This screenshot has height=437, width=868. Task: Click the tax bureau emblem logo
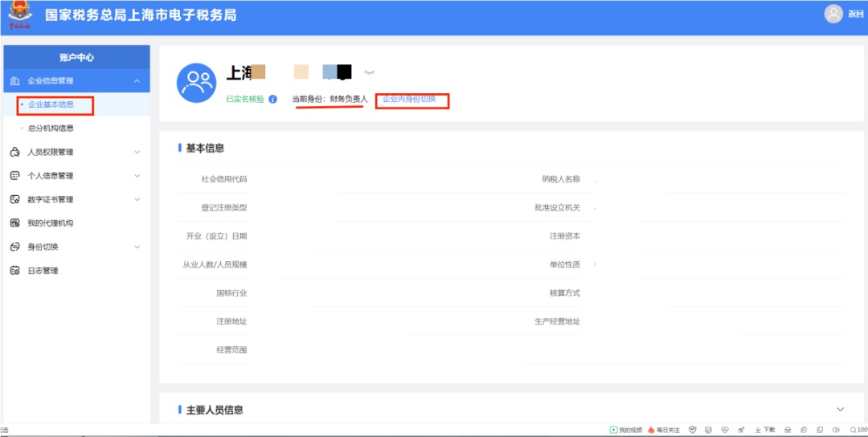(19, 14)
